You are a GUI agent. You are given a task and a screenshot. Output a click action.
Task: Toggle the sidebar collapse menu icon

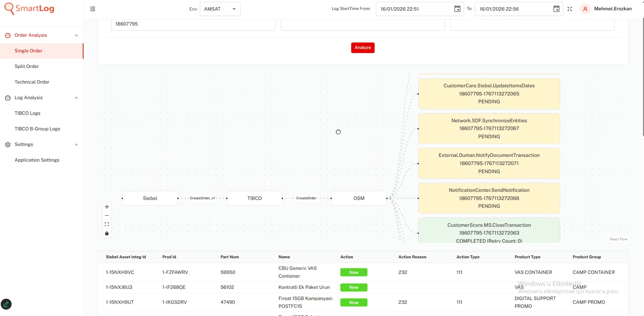[93, 9]
